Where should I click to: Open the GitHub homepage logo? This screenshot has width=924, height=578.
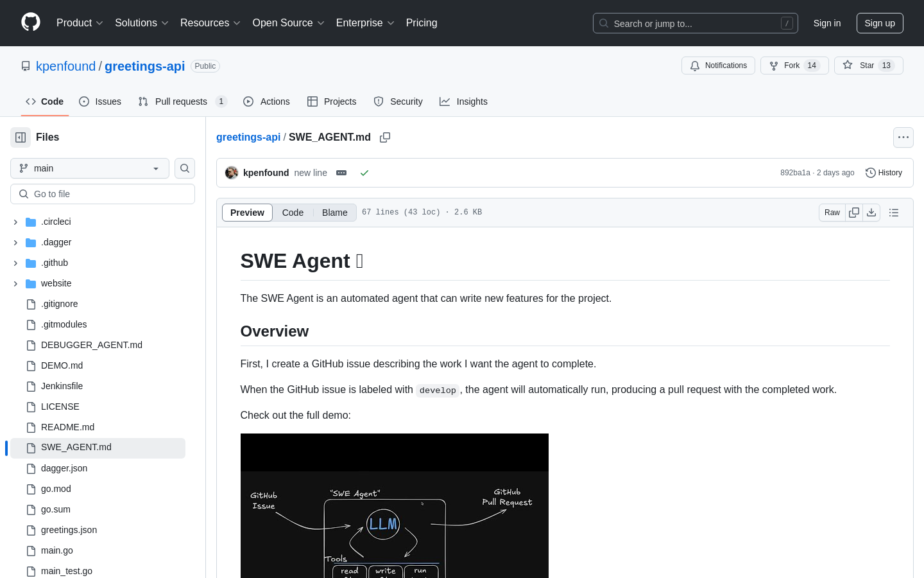(31, 22)
